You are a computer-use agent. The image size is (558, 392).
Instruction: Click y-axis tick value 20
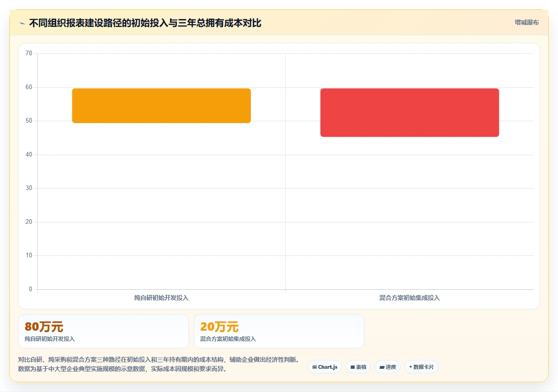tap(29, 222)
